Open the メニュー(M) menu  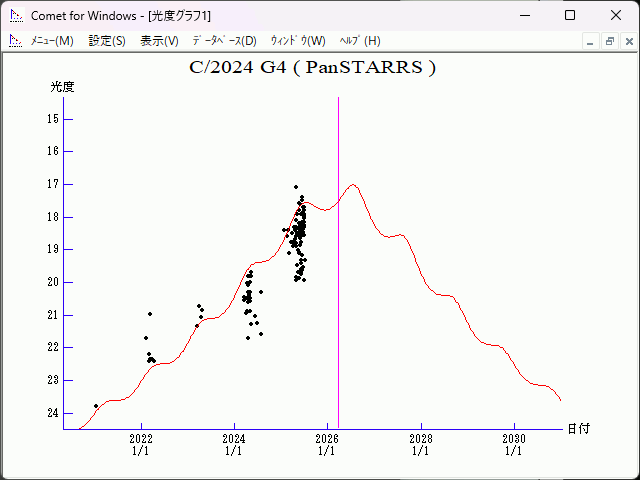[x=52, y=41]
